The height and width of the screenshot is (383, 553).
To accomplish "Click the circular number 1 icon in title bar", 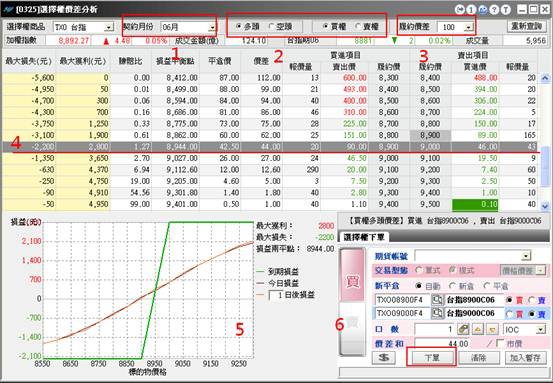I will click(471, 10).
